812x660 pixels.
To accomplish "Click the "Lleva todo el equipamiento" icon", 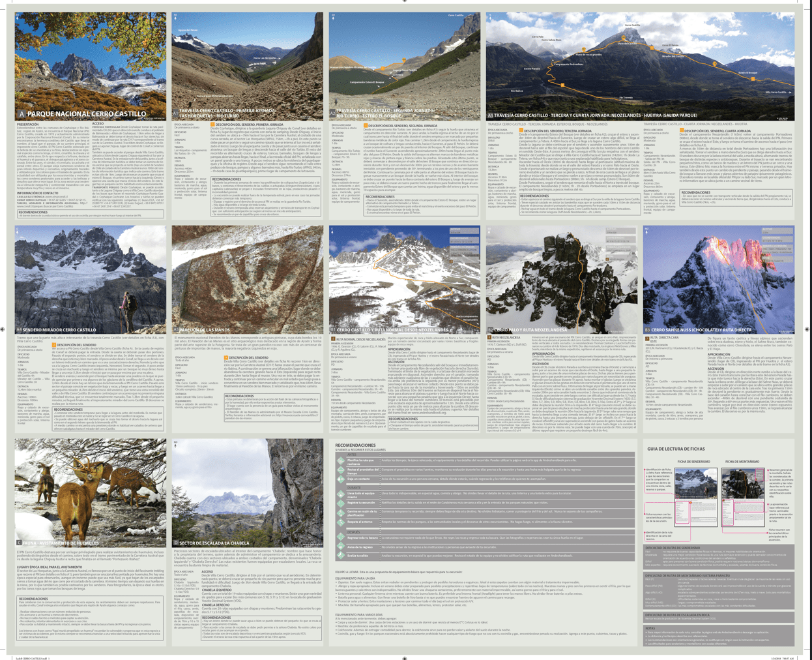I will (340, 494).
